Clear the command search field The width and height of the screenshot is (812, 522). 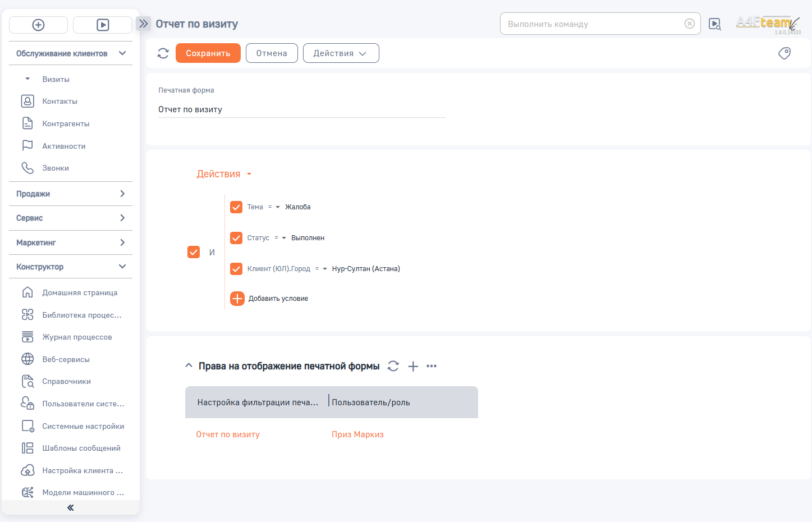coord(690,24)
